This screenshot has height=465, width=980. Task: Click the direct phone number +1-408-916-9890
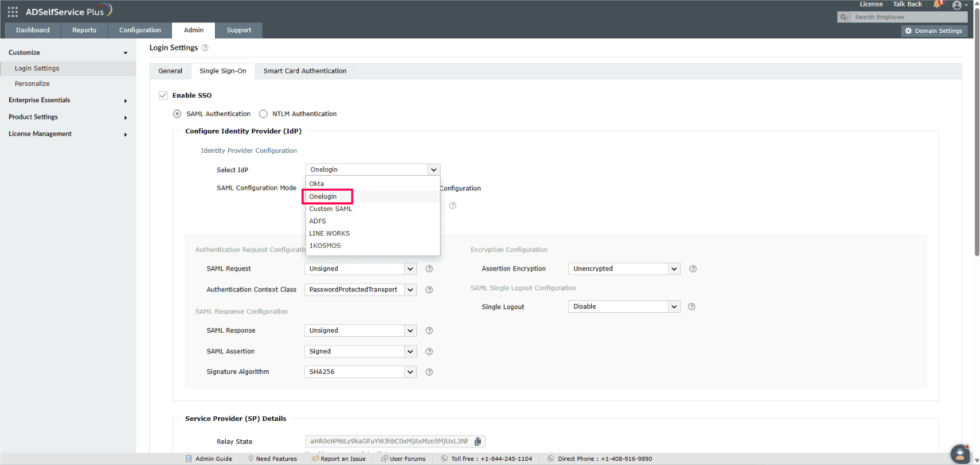[626, 459]
